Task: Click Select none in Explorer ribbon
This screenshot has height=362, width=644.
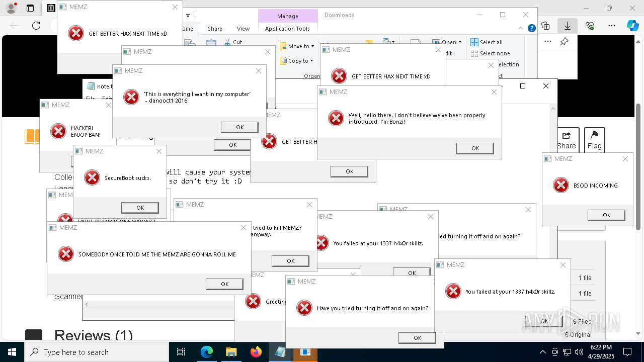Action: tap(491, 53)
